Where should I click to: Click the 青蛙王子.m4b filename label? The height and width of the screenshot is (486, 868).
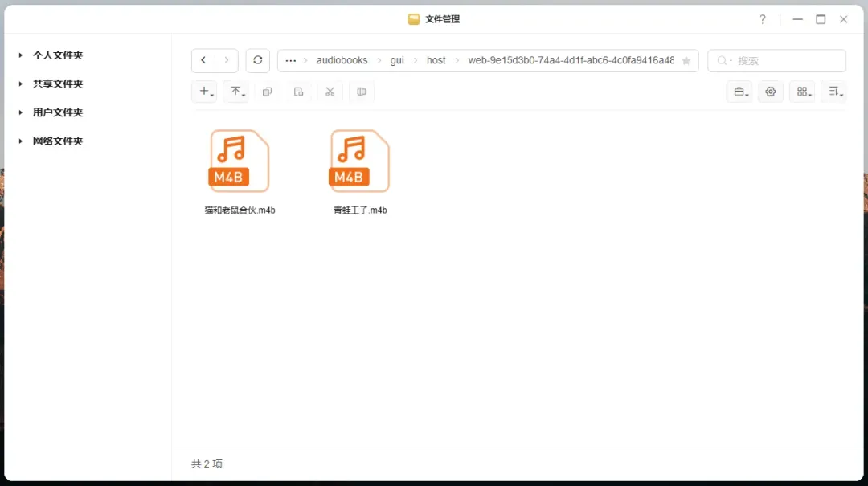click(360, 210)
